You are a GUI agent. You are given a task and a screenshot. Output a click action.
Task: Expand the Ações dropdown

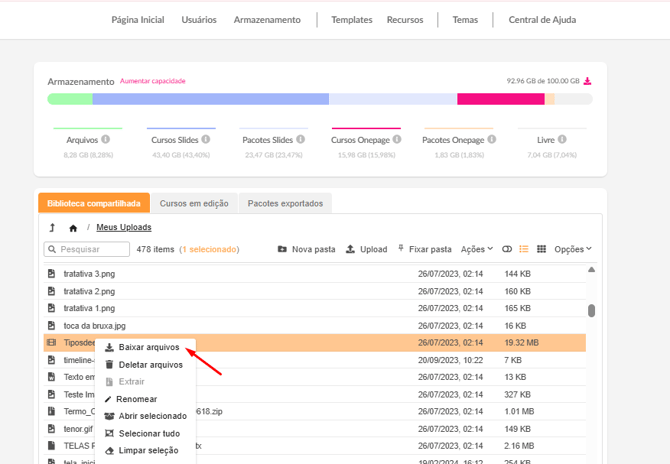[476, 249]
